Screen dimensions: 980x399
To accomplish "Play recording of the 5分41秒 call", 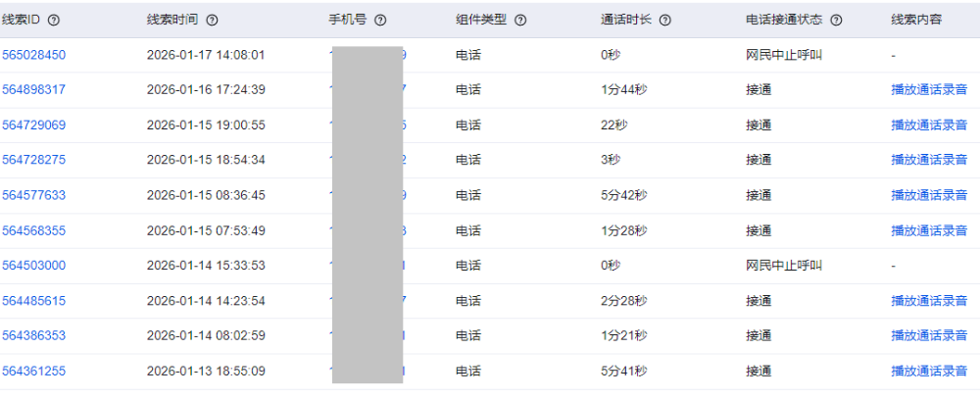I will pos(929,372).
